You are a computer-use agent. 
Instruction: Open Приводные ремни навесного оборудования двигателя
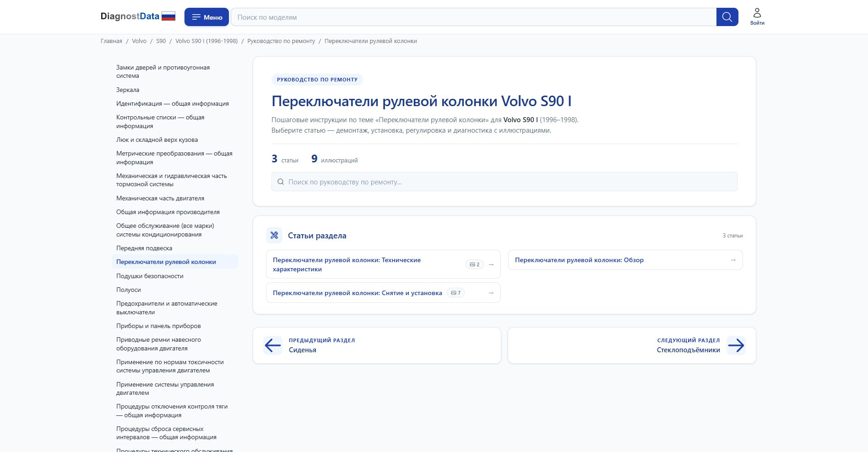pyautogui.click(x=174, y=344)
